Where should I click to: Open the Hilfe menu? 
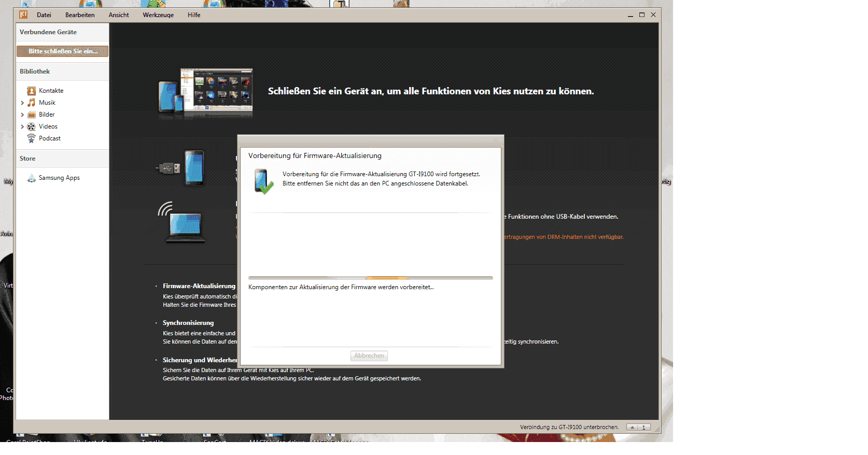click(194, 15)
